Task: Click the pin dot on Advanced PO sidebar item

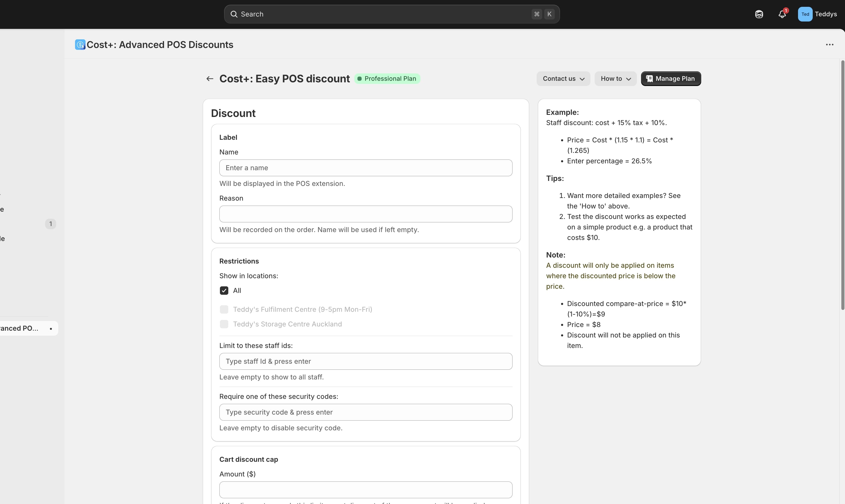Action: 51,328
